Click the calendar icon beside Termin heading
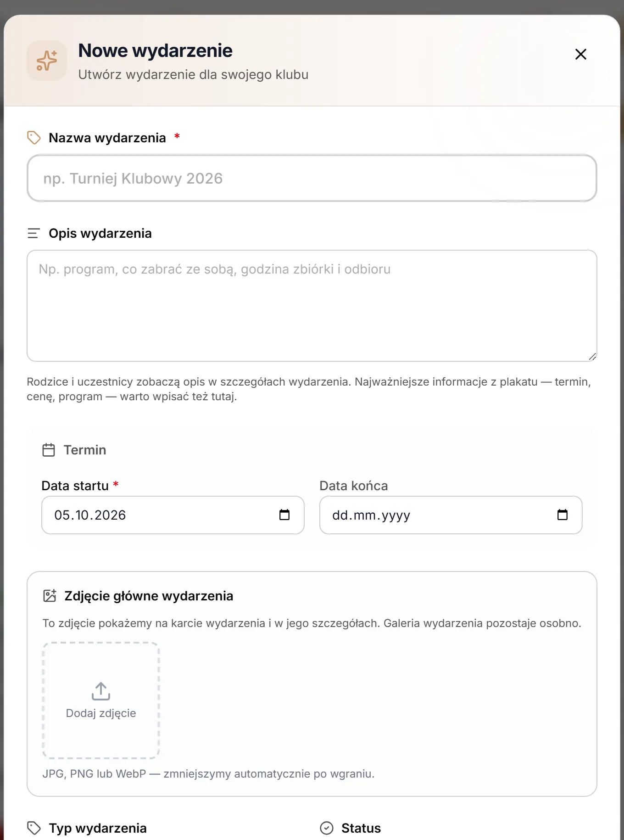The image size is (624, 840). tap(49, 450)
